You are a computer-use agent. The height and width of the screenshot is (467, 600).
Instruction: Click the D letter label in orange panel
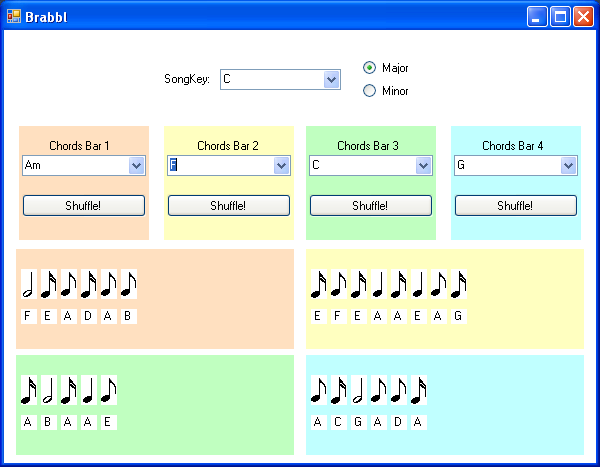point(88,316)
